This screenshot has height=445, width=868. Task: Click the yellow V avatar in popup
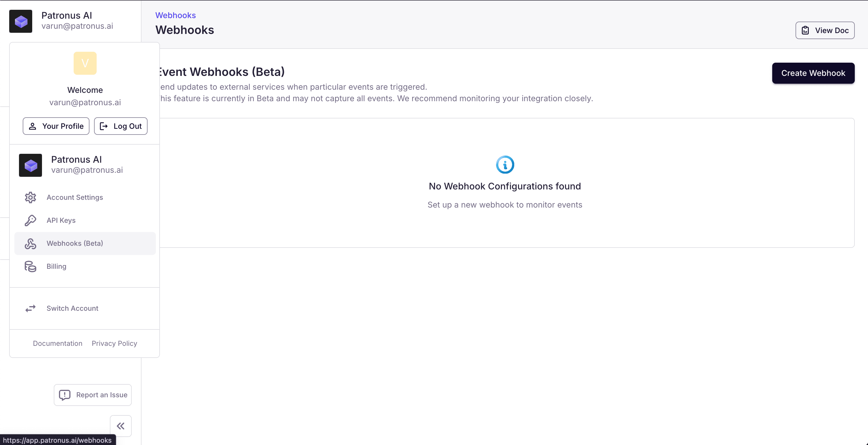click(85, 63)
